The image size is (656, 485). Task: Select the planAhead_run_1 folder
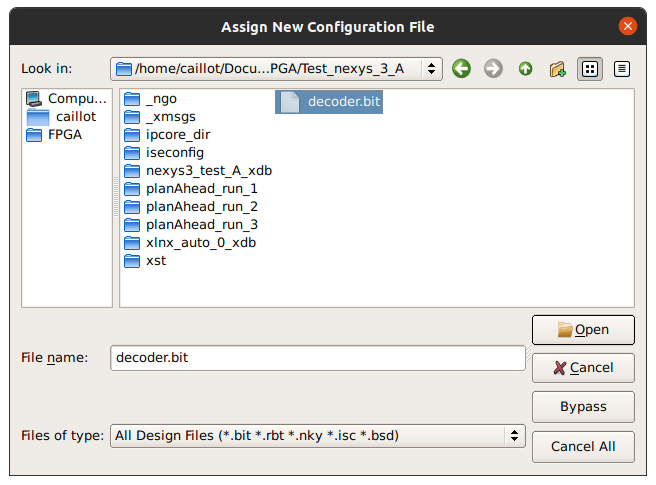point(191,189)
